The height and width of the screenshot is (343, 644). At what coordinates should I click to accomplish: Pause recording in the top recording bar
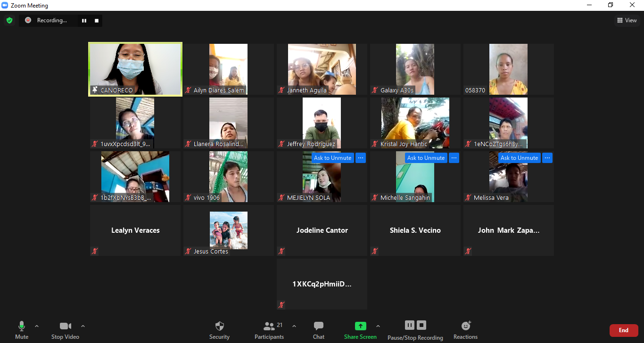click(x=84, y=21)
